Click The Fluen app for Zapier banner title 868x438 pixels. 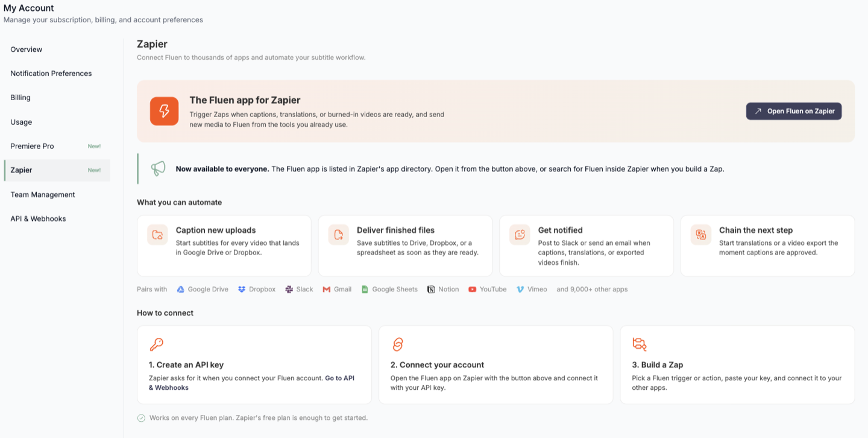[245, 100]
